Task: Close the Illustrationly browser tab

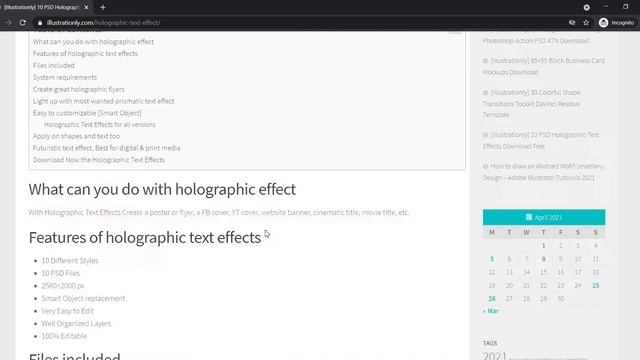Action: click(x=86, y=7)
